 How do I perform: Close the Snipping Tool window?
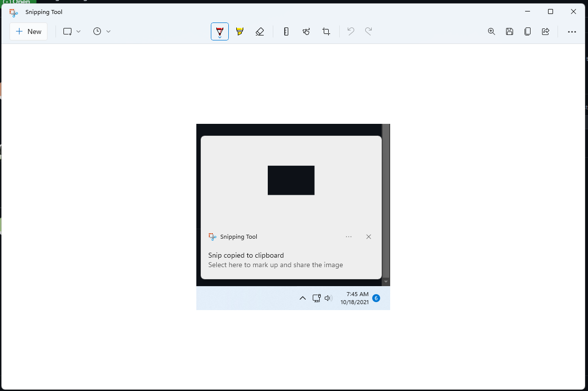[574, 11]
